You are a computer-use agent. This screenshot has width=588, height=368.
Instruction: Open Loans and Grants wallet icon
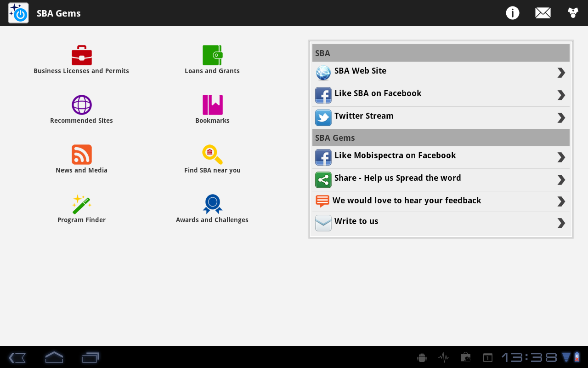pyautogui.click(x=213, y=55)
